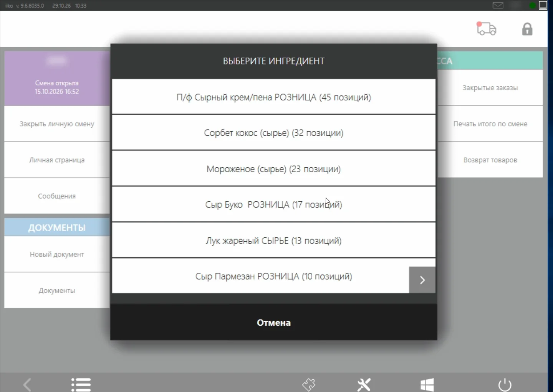Viewport: 553px width, 392px height.
Task: Open the delivery truck icon
Action: click(486, 29)
